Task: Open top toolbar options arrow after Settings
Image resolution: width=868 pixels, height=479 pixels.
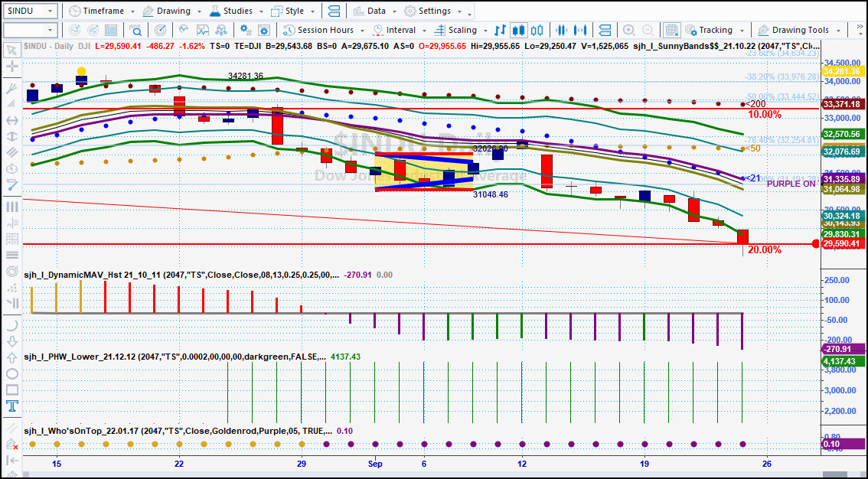Action: [x=470, y=13]
